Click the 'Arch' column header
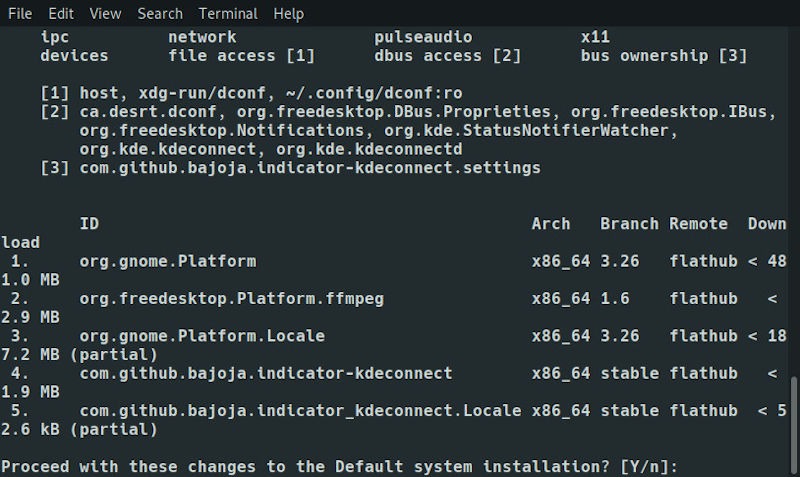The image size is (800, 477). click(551, 223)
